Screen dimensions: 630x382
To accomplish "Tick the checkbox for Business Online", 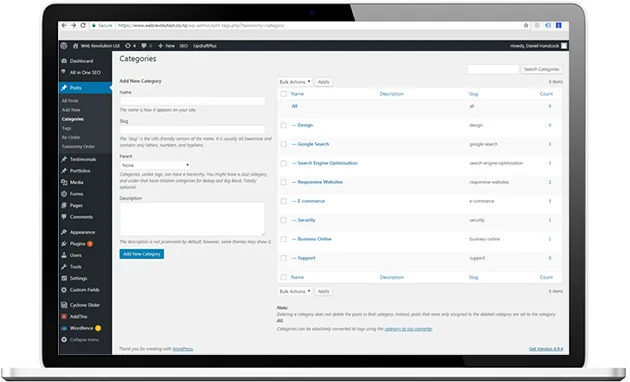I will (x=284, y=239).
